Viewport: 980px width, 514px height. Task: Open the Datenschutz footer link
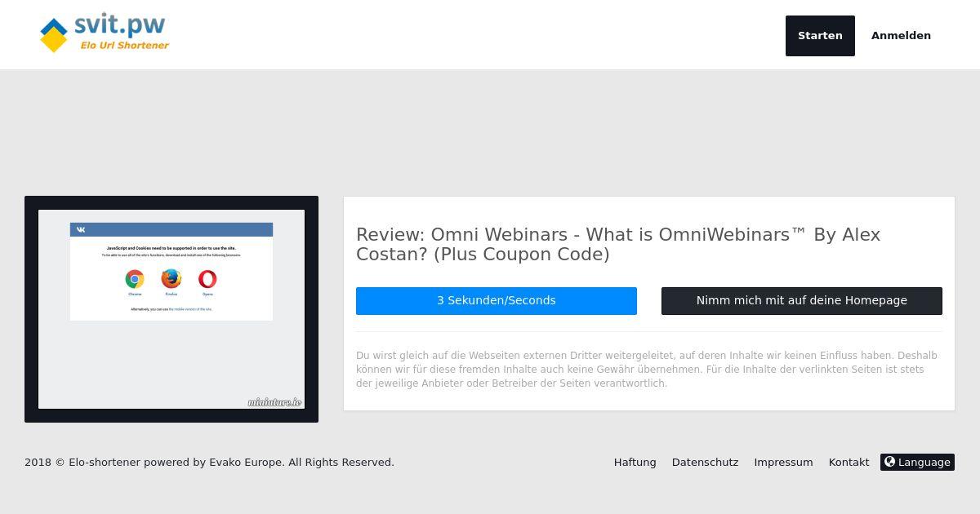(x=705, y=462)
